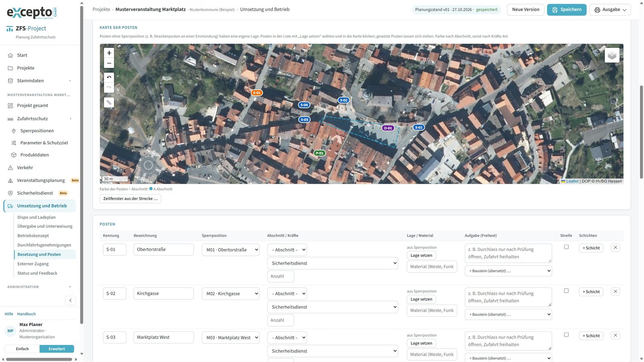The height and width of the screenshot is (362, 644).
Task: Click the Speichern button
Action: tap(567, 10)
